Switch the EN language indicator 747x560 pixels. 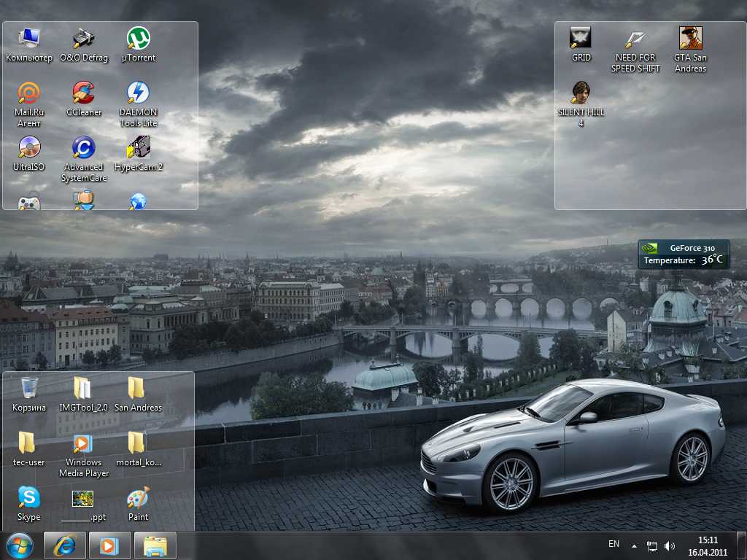tap(614, 544)
